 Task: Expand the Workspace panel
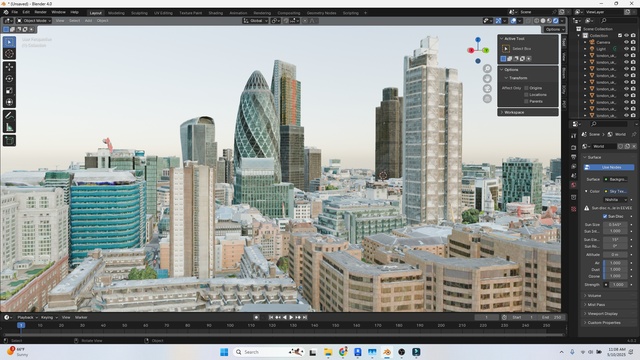(x=528, y=112)
